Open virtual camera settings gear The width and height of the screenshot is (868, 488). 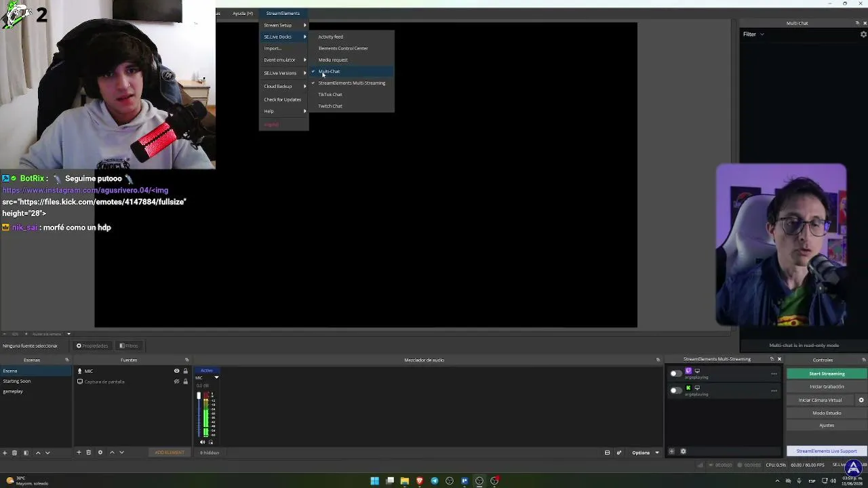point(861,400)
